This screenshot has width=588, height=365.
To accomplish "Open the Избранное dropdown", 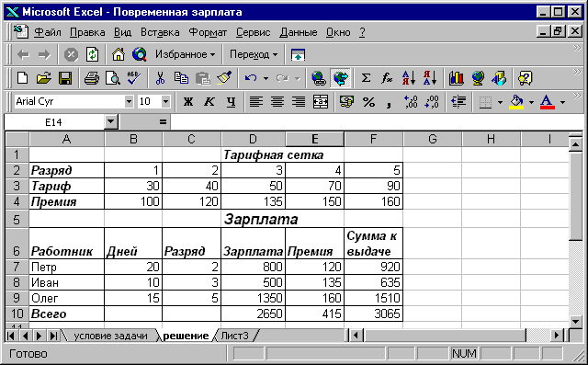I will [x=186, y=55].
